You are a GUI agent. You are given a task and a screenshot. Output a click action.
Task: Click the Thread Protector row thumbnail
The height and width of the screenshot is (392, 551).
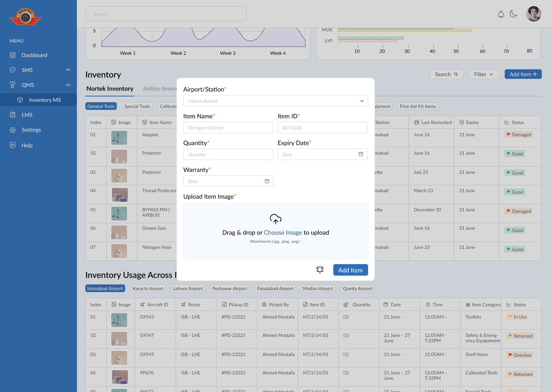click(x=120, y=195)
